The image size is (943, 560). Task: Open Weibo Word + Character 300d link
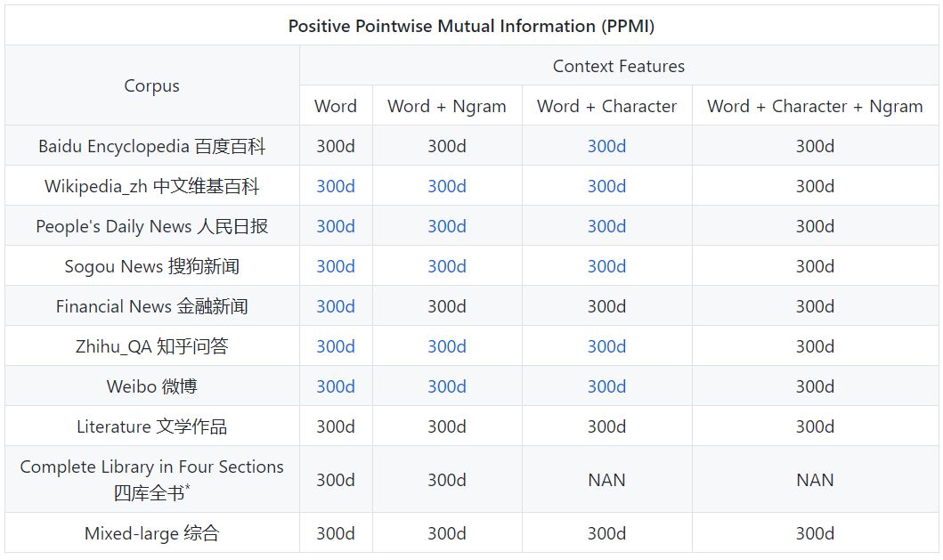click(606, 386)
